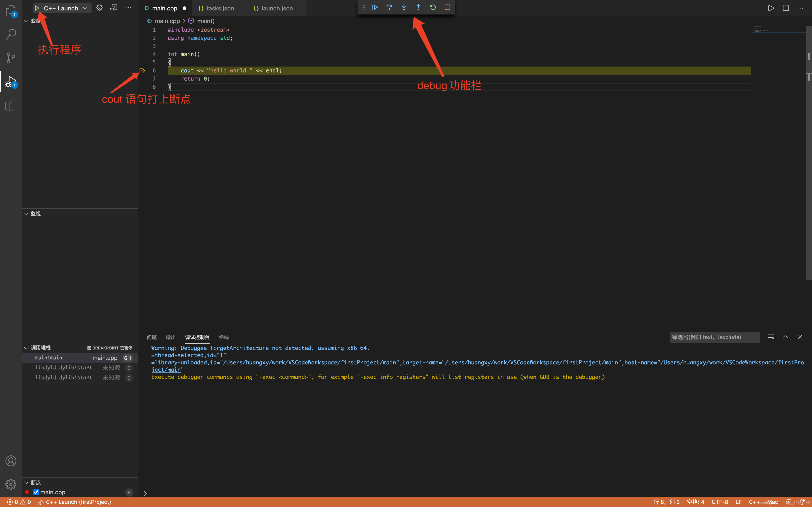Screen dimensions: 812x507
Task: Toggle split editor layout button
Action: pos(785,8)
